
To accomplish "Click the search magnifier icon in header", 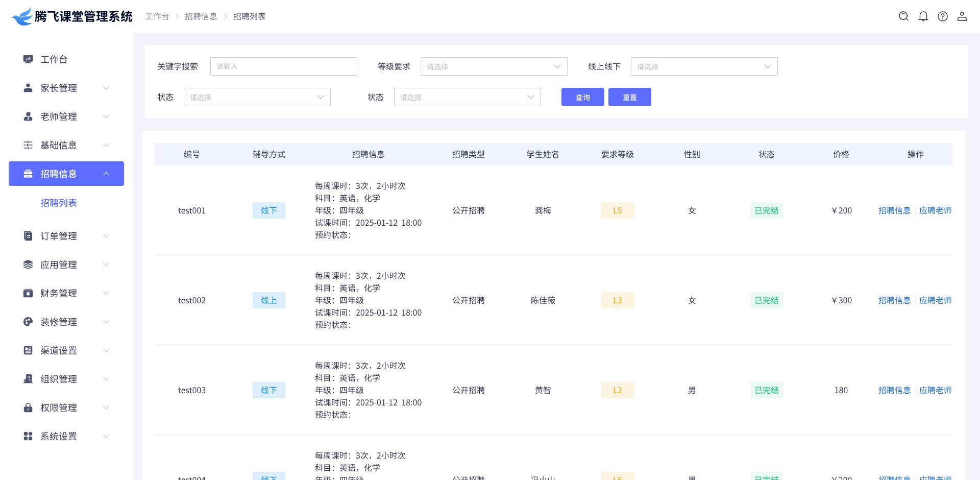I will (903, 16).
